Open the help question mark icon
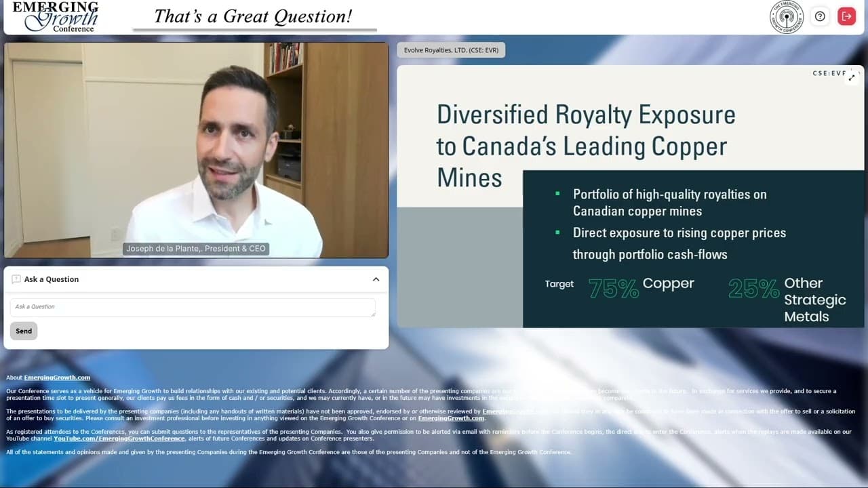This screenshot has width=868, height=488. [x=820, y=16]
